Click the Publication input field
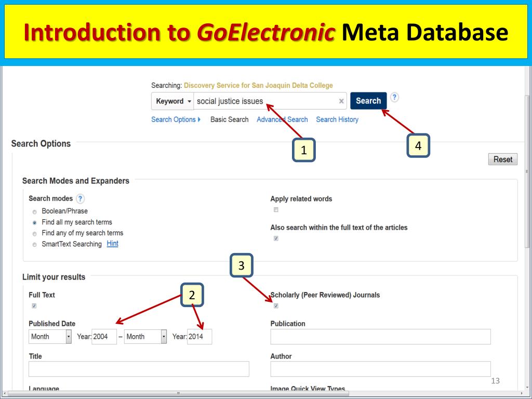Image resolution: width=532 pixels, height=399 pixels. [x=380, y=337]
